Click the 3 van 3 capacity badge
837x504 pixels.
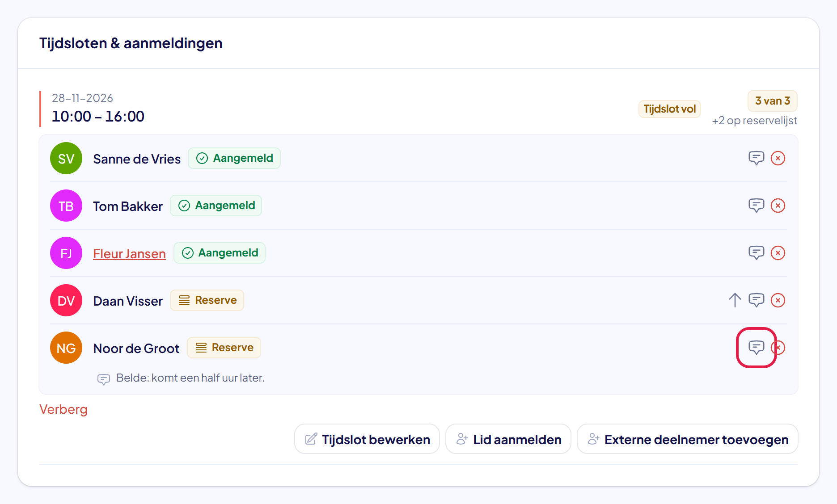coord(773,101)
